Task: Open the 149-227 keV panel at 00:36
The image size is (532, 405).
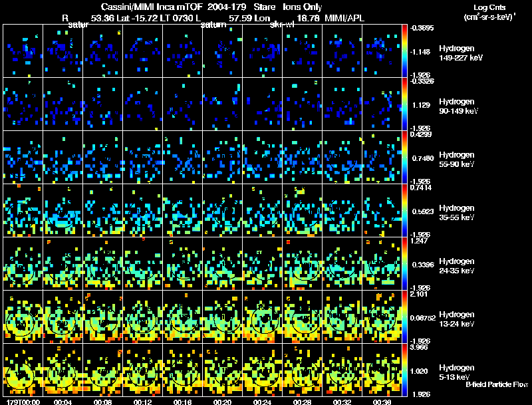Action: [x=382, y=51]
